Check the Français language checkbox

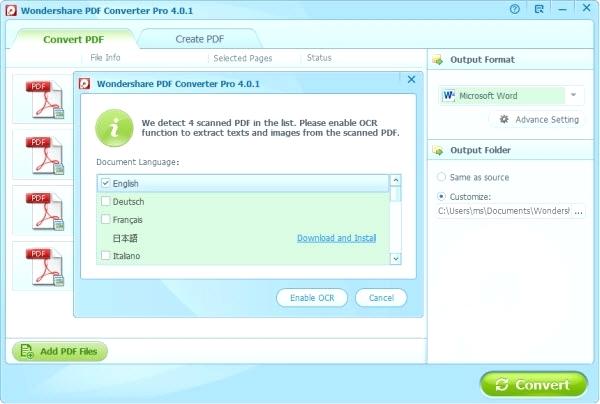pos(106,219)
